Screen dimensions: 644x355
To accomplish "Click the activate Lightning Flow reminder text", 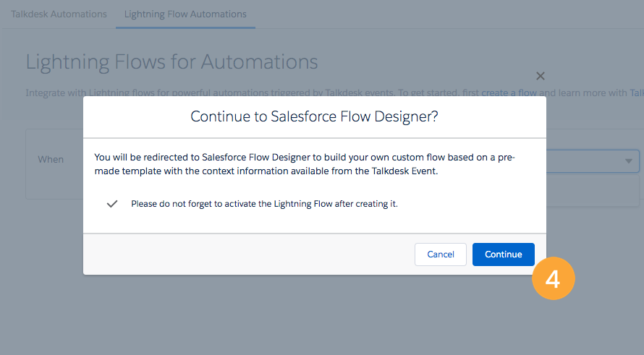I will point(264,204).
